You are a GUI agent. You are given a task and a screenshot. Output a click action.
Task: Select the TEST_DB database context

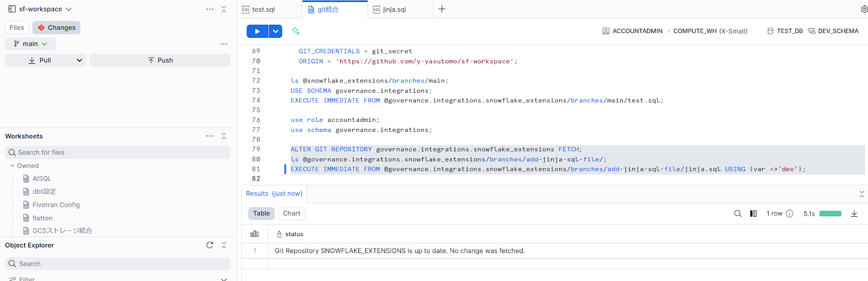pyautogui.click(x=785, y=31)
